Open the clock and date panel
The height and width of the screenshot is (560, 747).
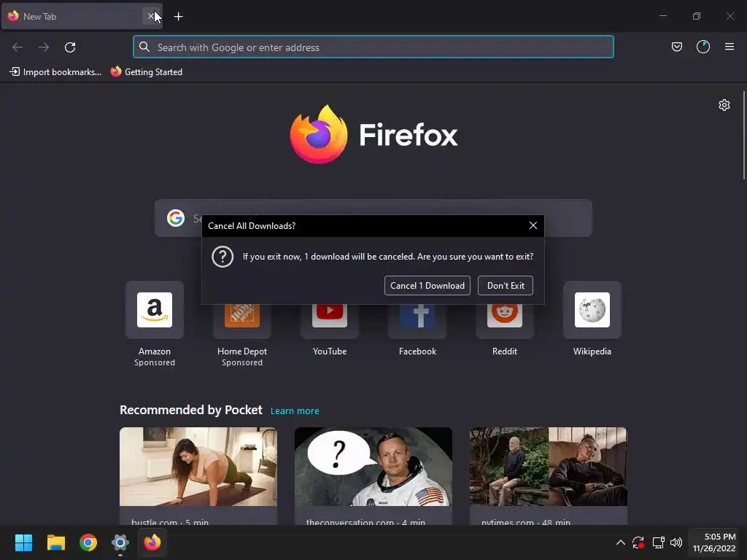point(713,542)
